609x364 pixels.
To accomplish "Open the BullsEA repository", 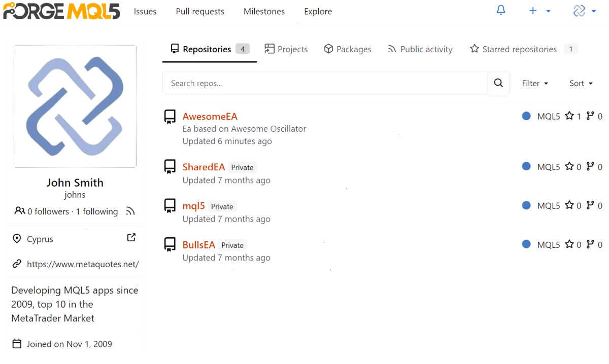I will (199, 245).
